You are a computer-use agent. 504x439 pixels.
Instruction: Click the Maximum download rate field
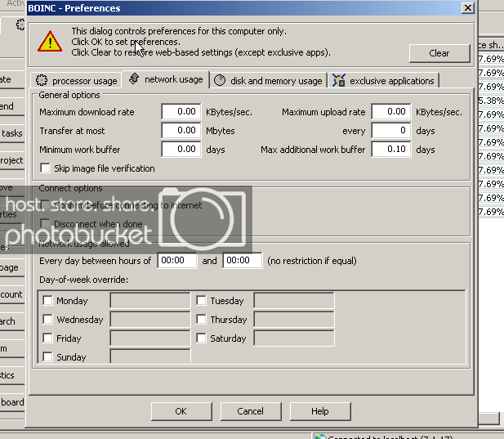[181, 112]
